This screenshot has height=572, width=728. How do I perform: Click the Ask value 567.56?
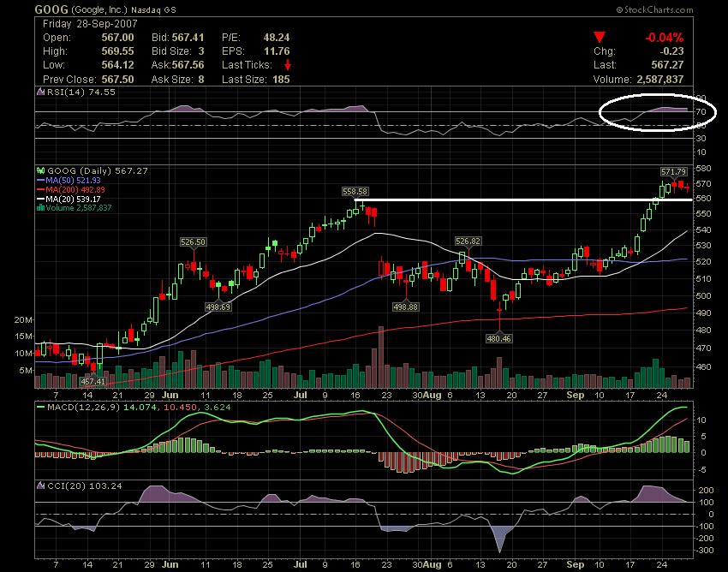188,65
